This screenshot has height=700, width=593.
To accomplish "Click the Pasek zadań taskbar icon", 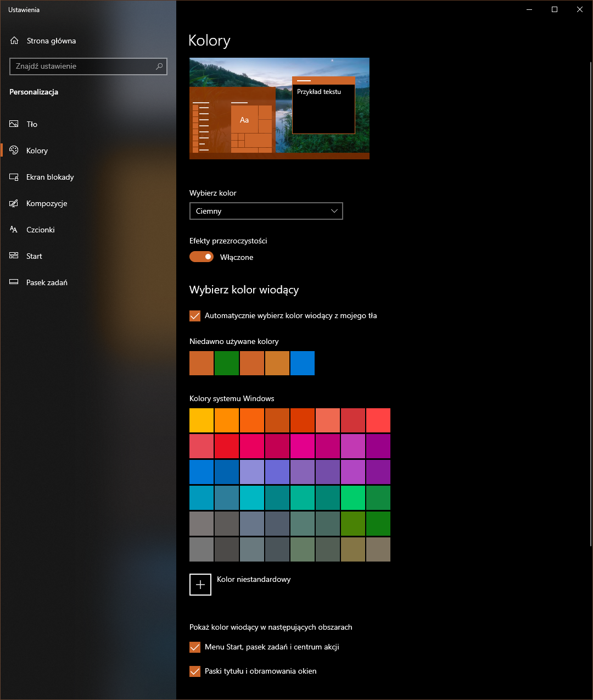I will tap(14, 282).
